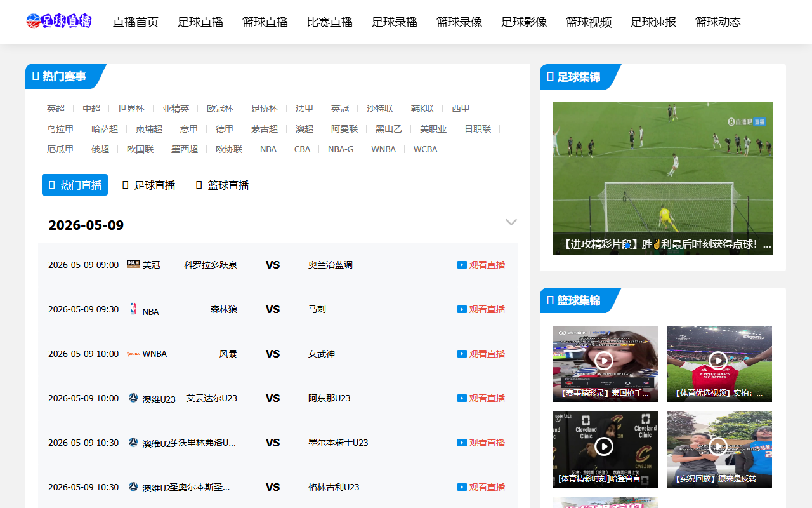Screen dimensions: 812x508
Task: Open 篮球动态 in the top menu
Action: 718,22
